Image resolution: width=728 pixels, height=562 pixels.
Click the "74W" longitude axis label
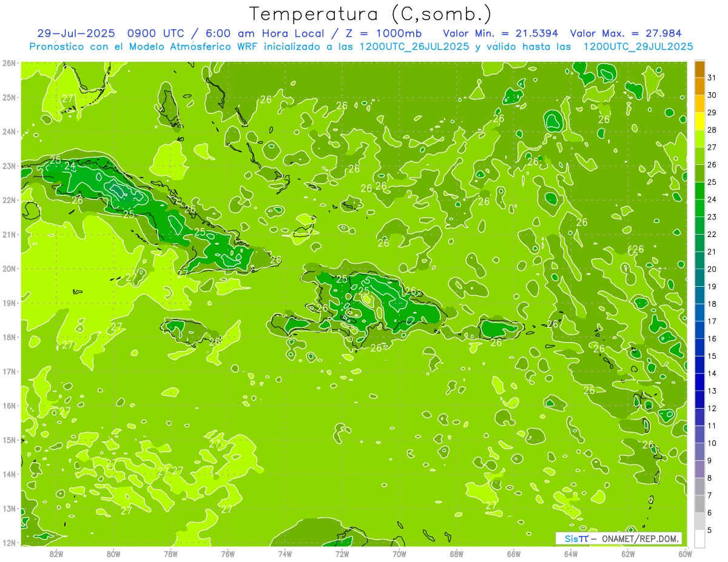click(x=285, y=554)
